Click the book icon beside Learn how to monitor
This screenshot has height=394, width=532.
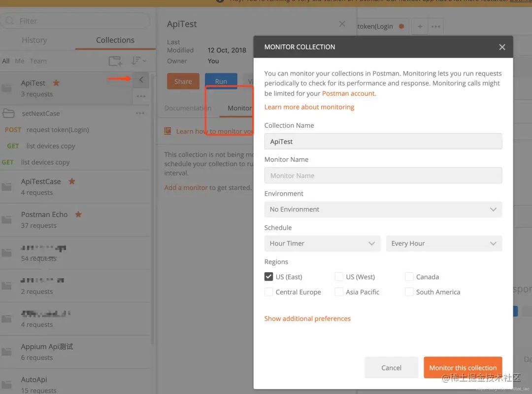click(167, 131)
